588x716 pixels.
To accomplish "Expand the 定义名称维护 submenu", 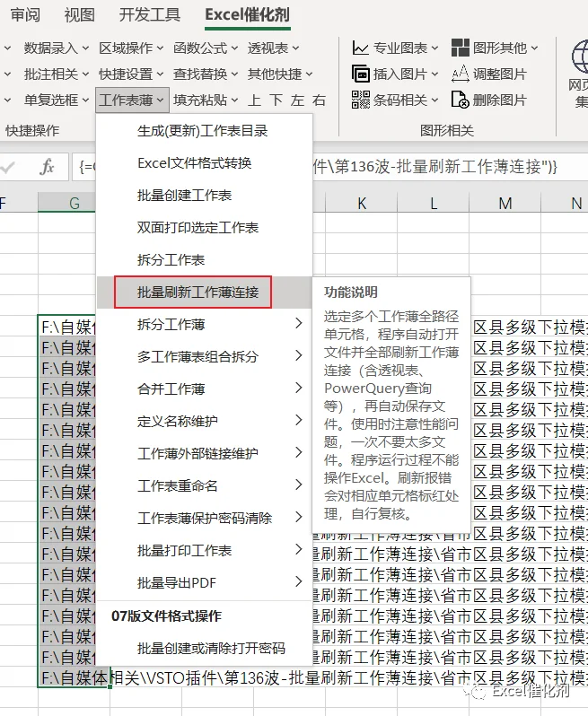I will [x=204, y=421].
